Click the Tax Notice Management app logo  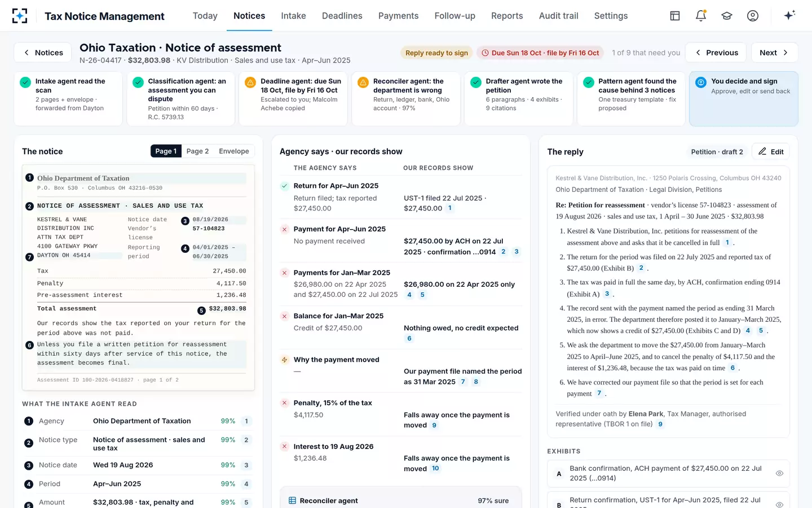[20, 16]
